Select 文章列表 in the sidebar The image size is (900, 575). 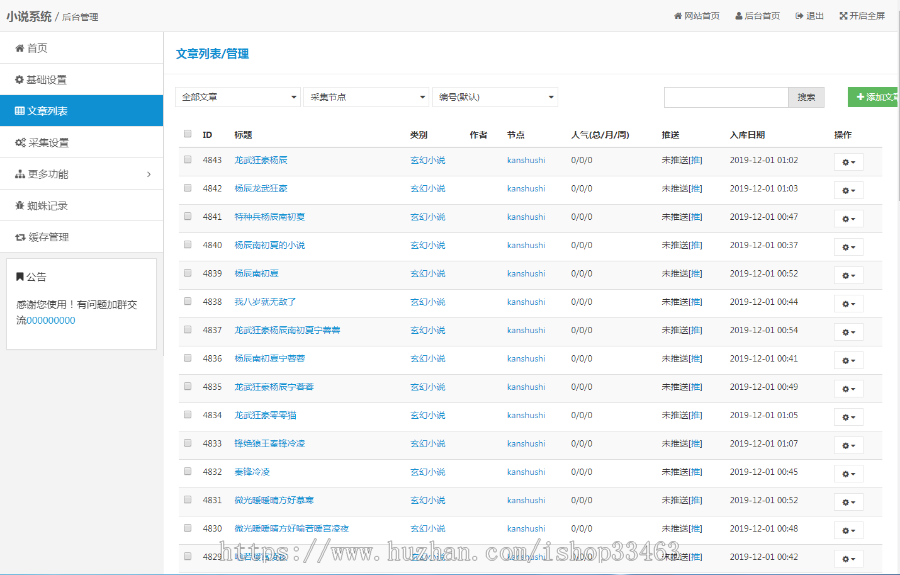pyautogui.click(x=82, y=111)
